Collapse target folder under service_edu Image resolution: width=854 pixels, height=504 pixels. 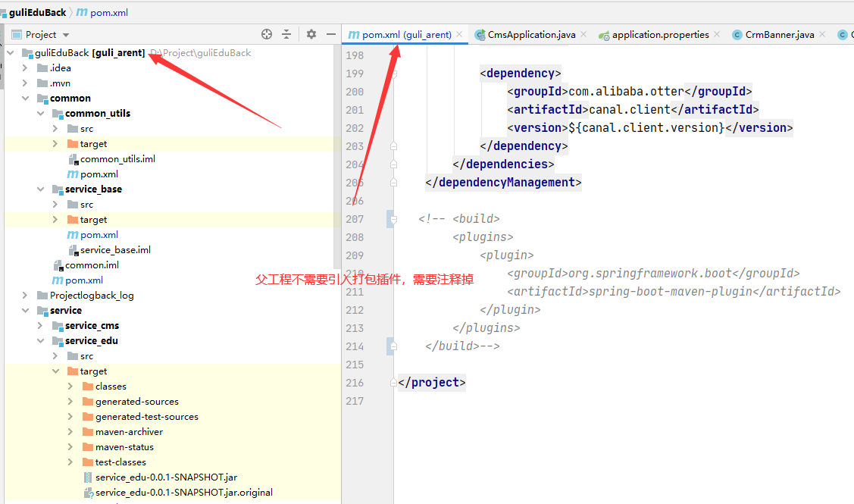[x=55, y=371]
